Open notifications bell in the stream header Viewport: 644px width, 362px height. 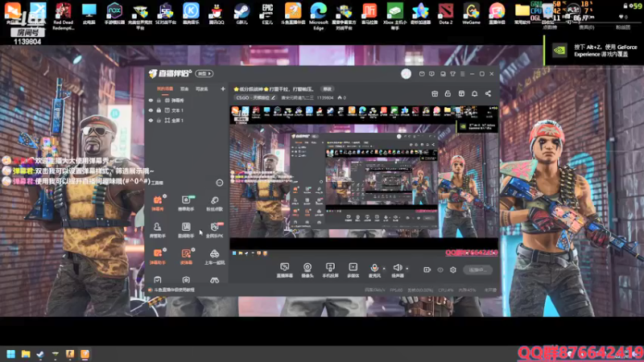tap(474, 93)
